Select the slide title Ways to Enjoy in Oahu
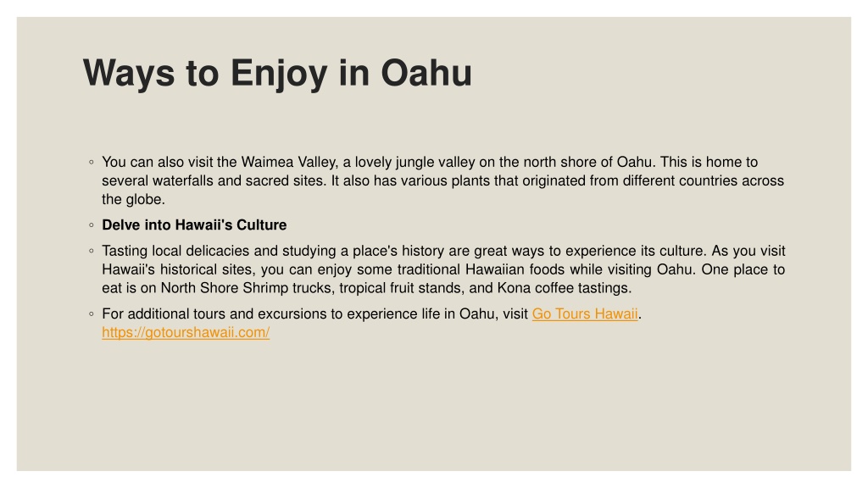Screen dimensions: 868x488 (x=277, y=74)
